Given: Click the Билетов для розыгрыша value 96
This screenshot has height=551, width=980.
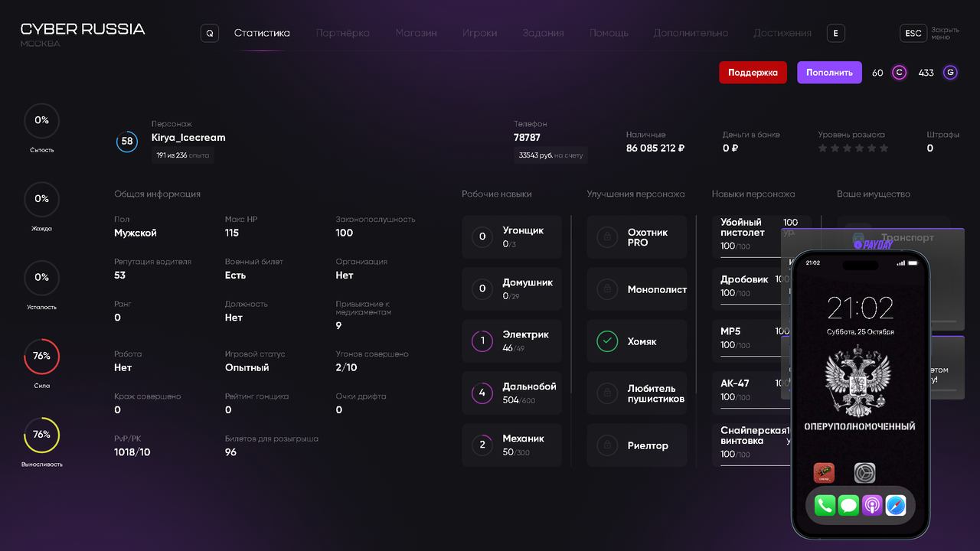Looking at the screenshot, I should click(230, 452).
